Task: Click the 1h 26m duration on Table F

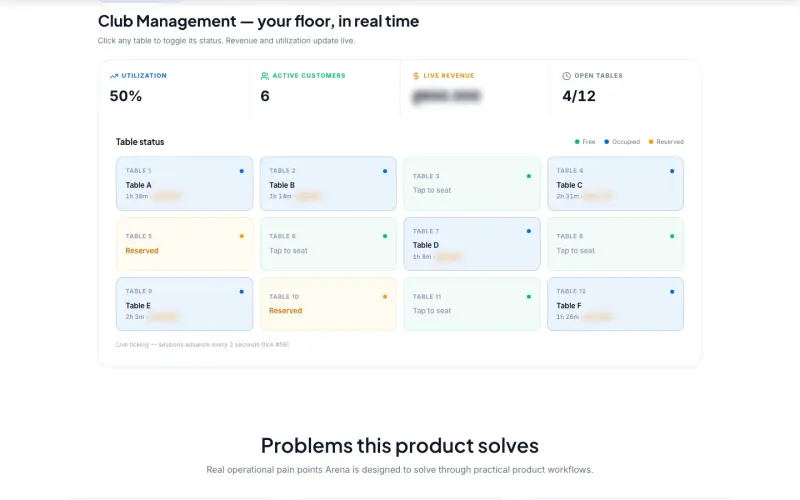Action: pyautogui.click(x=567, y=317)
